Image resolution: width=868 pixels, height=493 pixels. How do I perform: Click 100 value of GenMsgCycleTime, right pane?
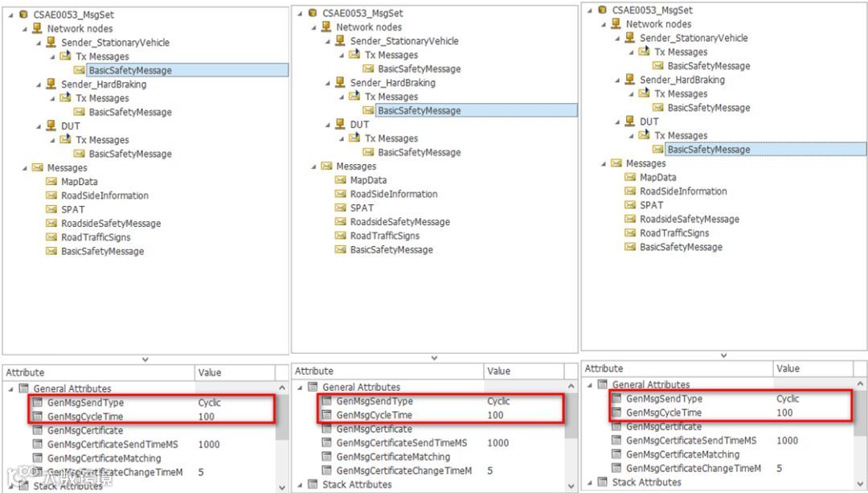pyautogui.click(x=784, y=412)
